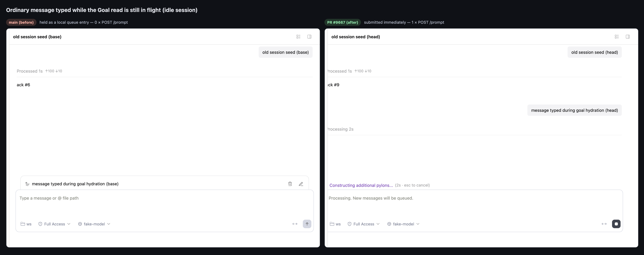Click 'submitted immediately — 1 × POST /prompt' caption
This screenshot has height=255, width=644.
pyautogui.click(x=404, y=22)
